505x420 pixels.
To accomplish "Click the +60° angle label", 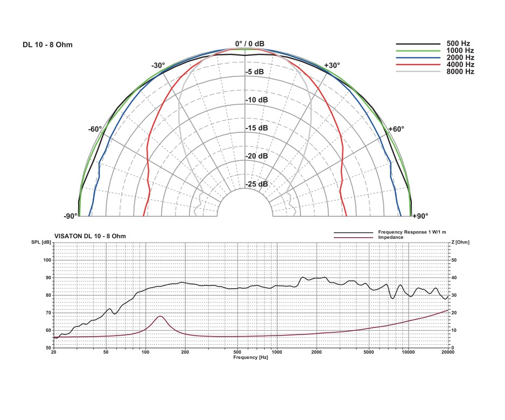I will [x=396, y=129].
